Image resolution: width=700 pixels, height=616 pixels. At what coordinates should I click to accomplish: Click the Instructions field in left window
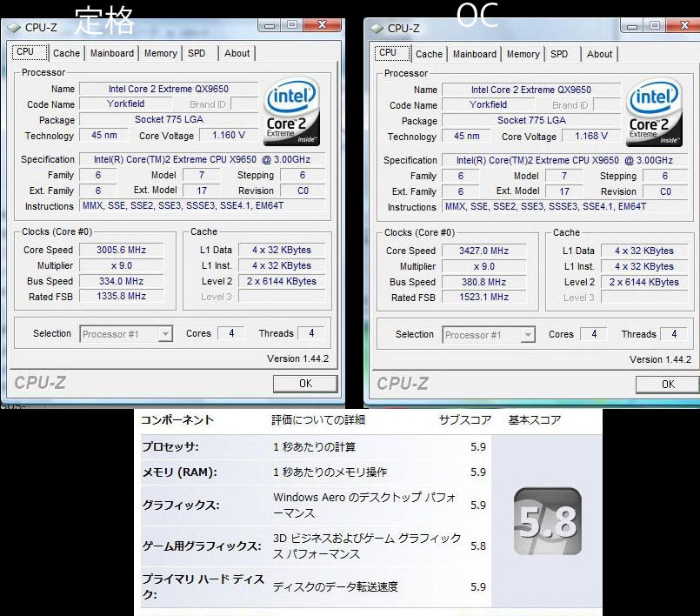pyautogui.click(x=203, y=205)
